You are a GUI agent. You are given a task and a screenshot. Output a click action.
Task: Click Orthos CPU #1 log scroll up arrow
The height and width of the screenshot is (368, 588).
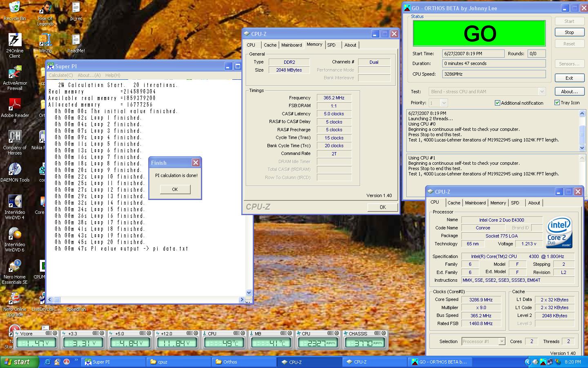point(582,157)
